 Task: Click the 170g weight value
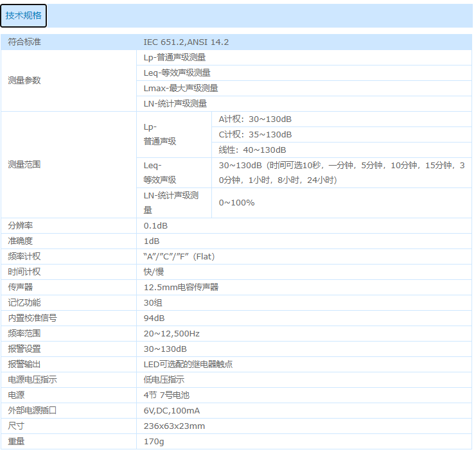click(154, 441)
